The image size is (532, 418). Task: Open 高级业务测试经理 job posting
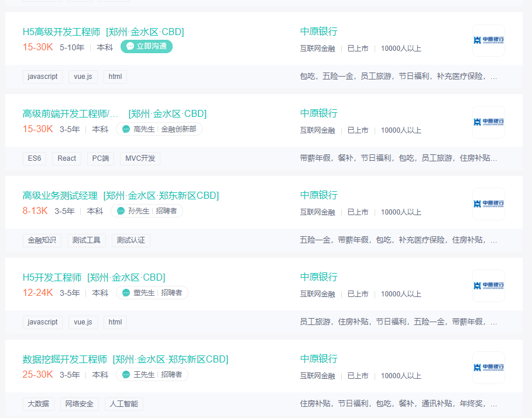[60, 195]
